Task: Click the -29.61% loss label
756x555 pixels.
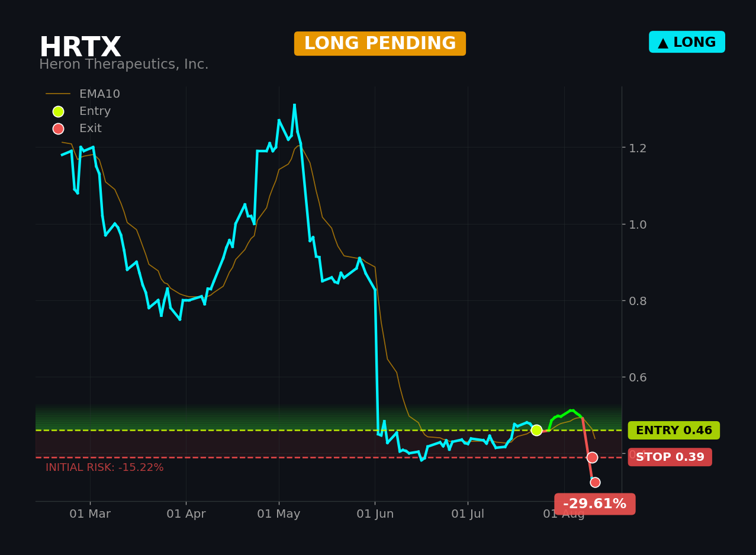Action: point(594,504)
